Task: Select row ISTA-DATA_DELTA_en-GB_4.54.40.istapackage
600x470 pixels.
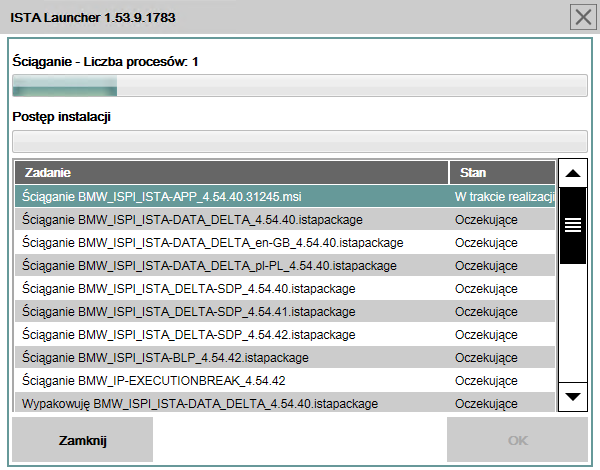Action: [x=285, y=242]
